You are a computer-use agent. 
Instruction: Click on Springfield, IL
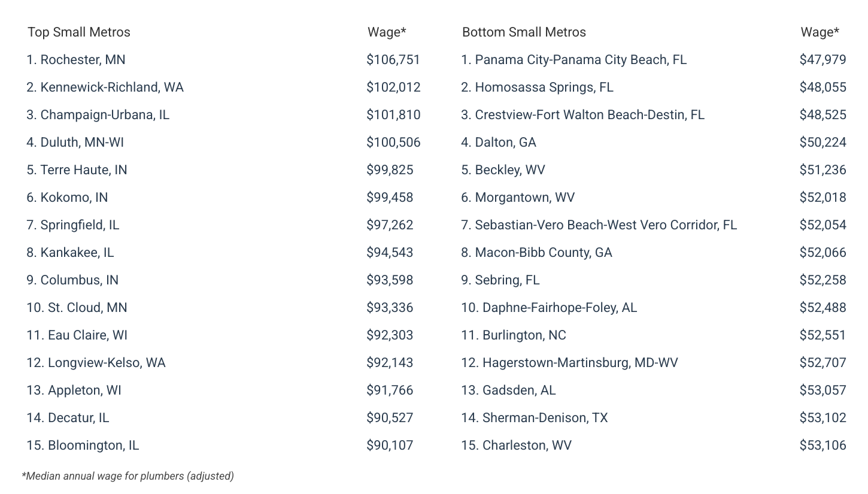coord(72,225)
